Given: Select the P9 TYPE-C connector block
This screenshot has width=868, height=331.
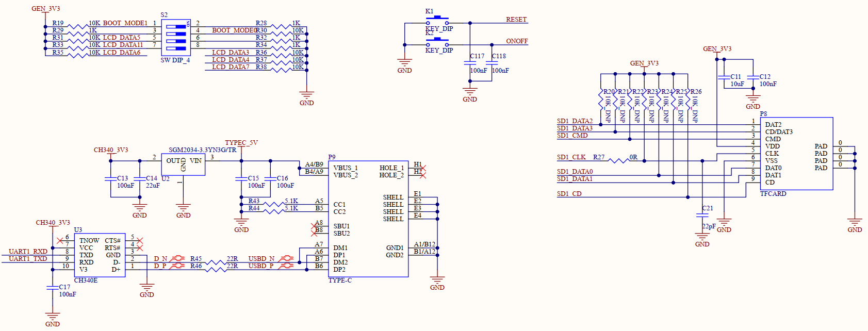Looking at the screenshot, I should (x=368, y=219).
